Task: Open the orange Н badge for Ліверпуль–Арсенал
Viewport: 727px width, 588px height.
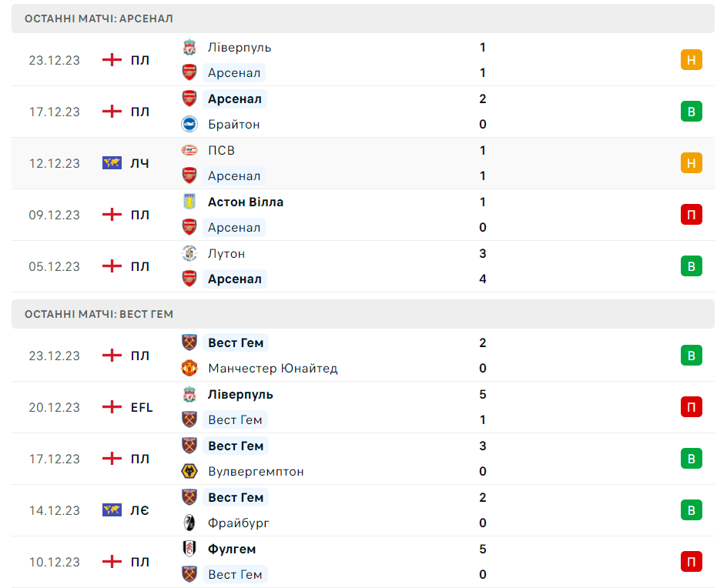Action: 691,60
